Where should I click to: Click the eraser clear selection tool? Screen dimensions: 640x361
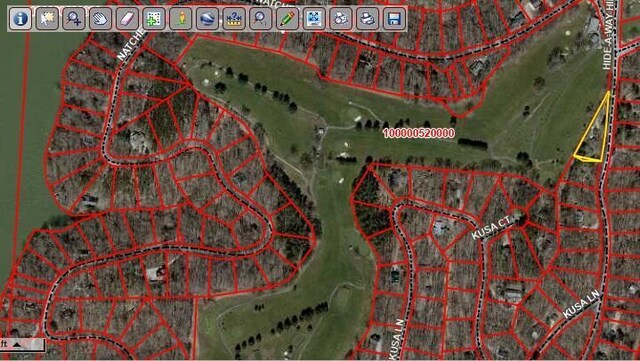pyautogui.click(x=127, y=18)
